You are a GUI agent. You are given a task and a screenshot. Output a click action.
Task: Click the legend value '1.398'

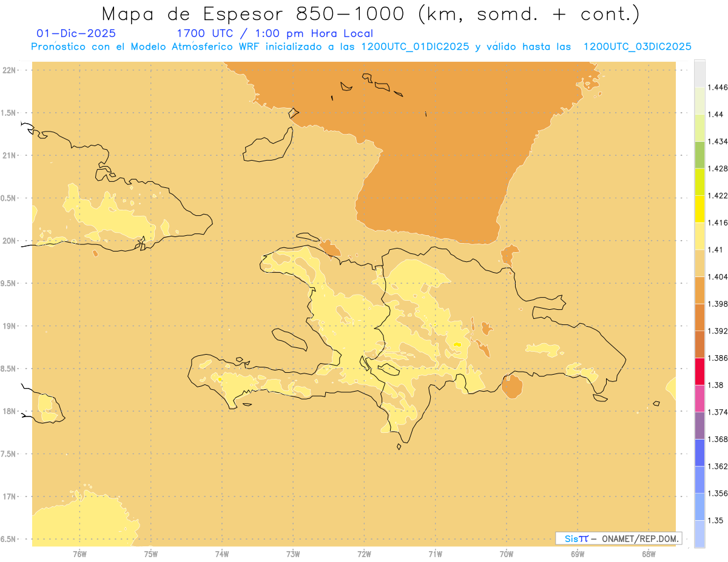tap(718, 304)
